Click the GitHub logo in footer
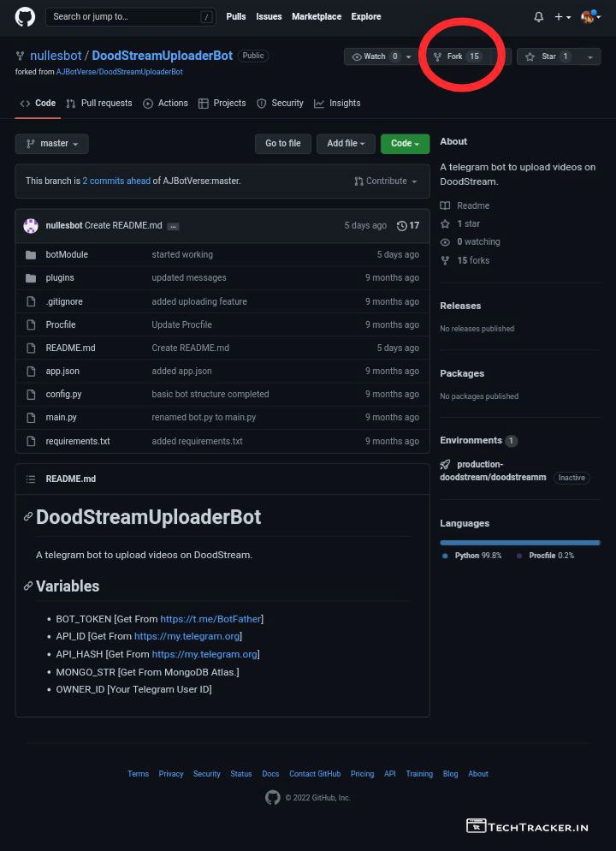The image size is (616, 851). click(273, 798)
